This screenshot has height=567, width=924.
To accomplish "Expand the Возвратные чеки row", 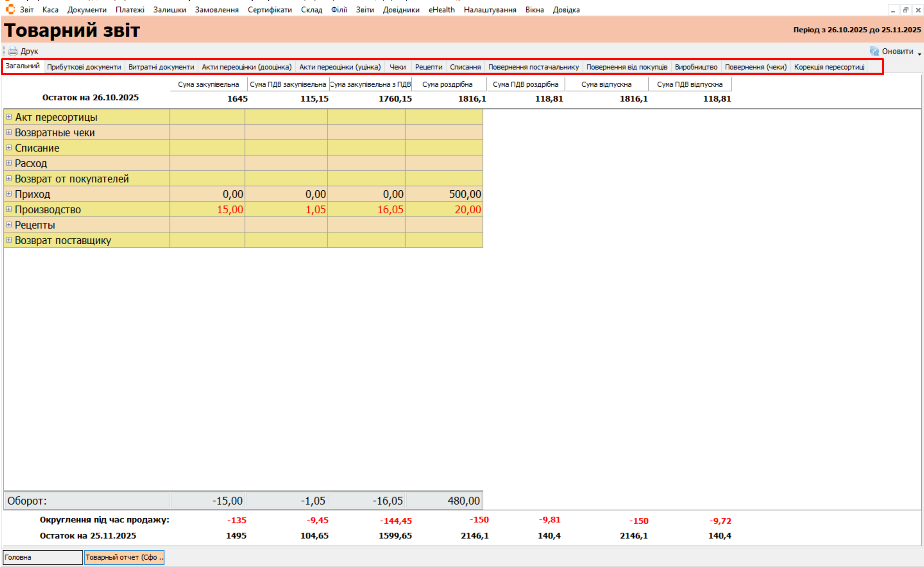I will click(x=9, y=132).
